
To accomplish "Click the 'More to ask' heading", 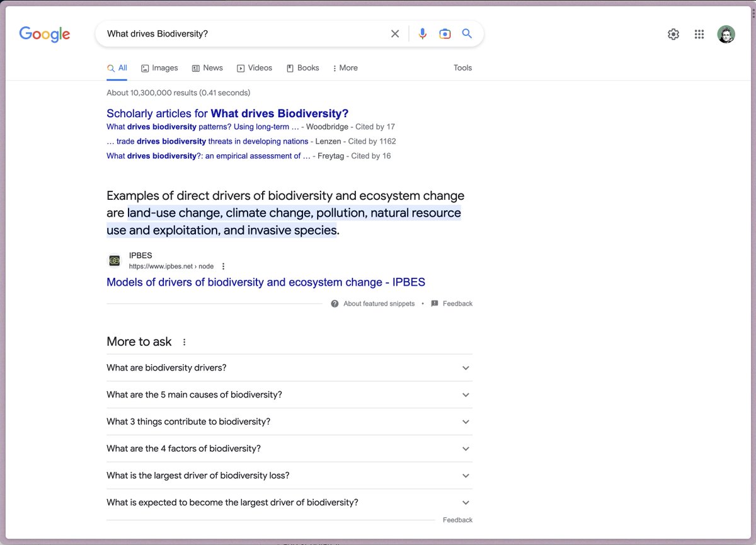I will pyautogui.click(x=139, y=341).
